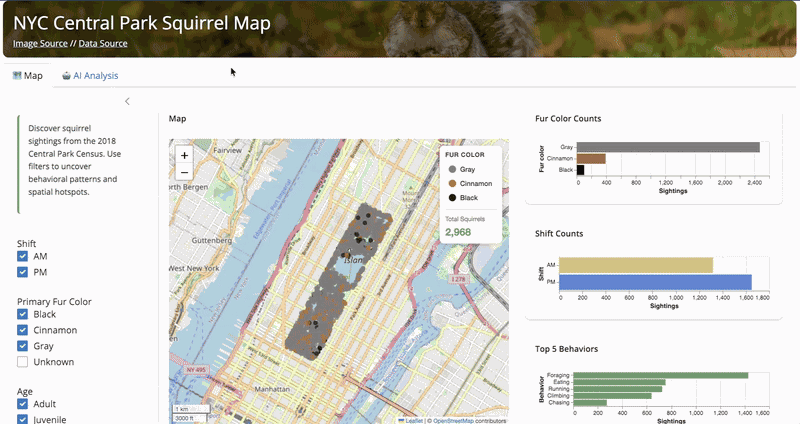The height and width of the screenshot is (424, 800).
Task: Uncheck the Adult age checkbox
Action: pos(23,403)
